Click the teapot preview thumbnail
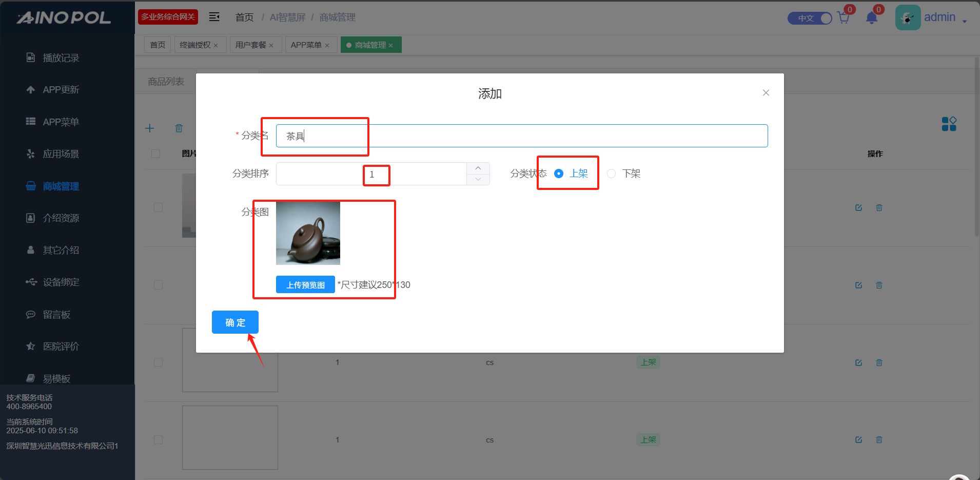The image size is (980, 480). (x=308, y=233)
